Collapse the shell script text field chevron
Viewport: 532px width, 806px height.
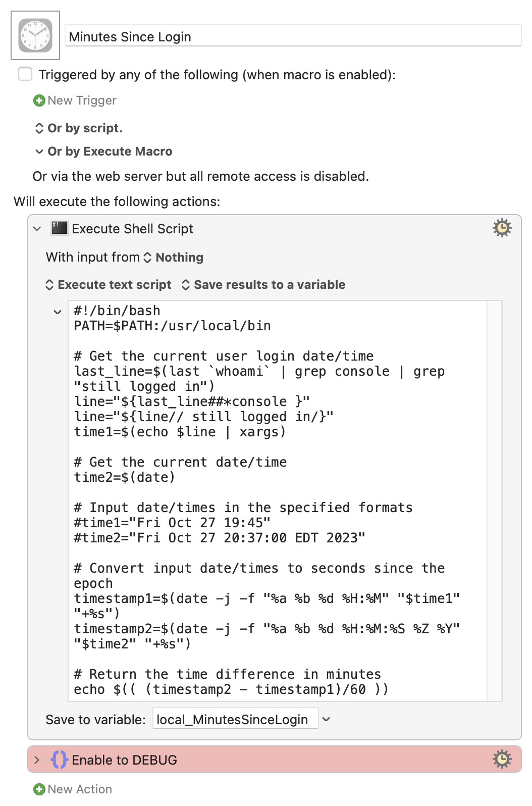[58, 312]
